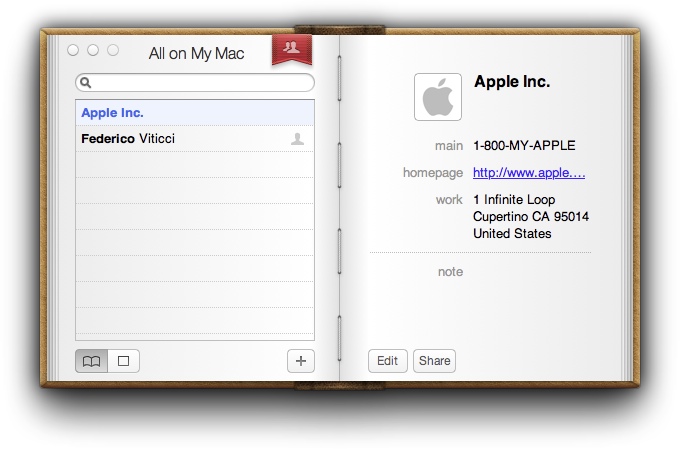Screen dimensions: 680x449
Task: Click the United States address line
Action: pyautogui.click(x=512, y=233)
